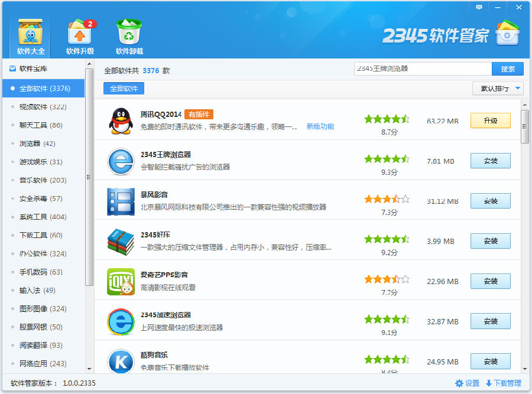Image resolution: width=532 pixels, height=394 pixels.
Task: Click the 2345好压 books icon
Action: click(121, 242)
